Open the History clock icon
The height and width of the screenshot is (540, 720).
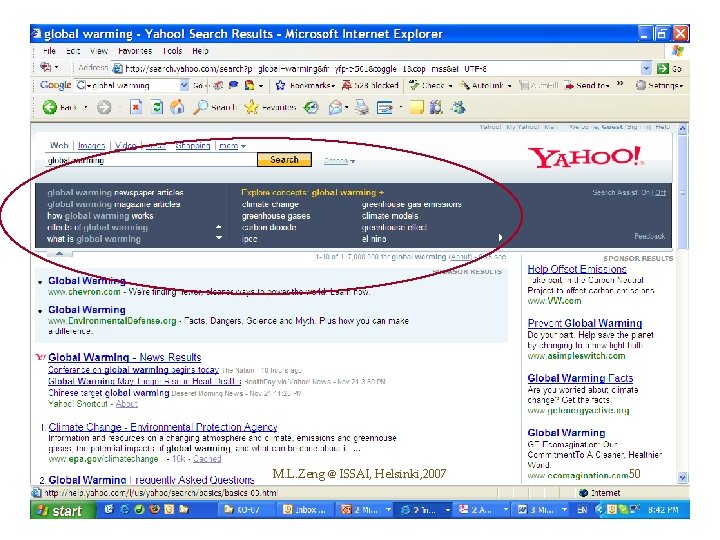click(311, 107)
